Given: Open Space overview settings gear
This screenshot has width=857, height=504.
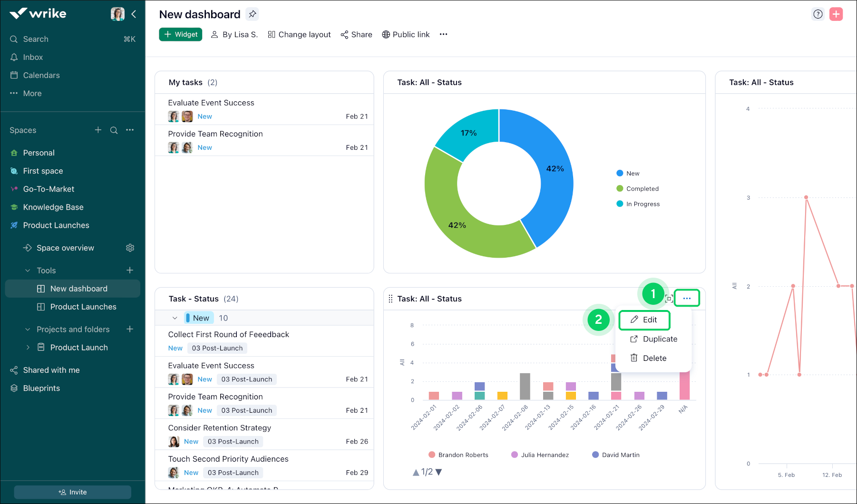Looking at the screenshot, I should click(x=130, y=248).
